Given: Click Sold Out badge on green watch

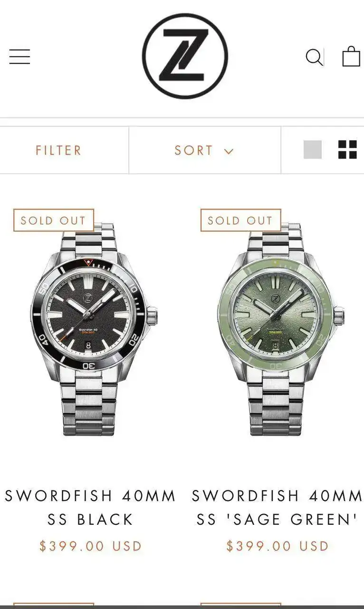Looking at the screenshot, I should tap(240, 220).
